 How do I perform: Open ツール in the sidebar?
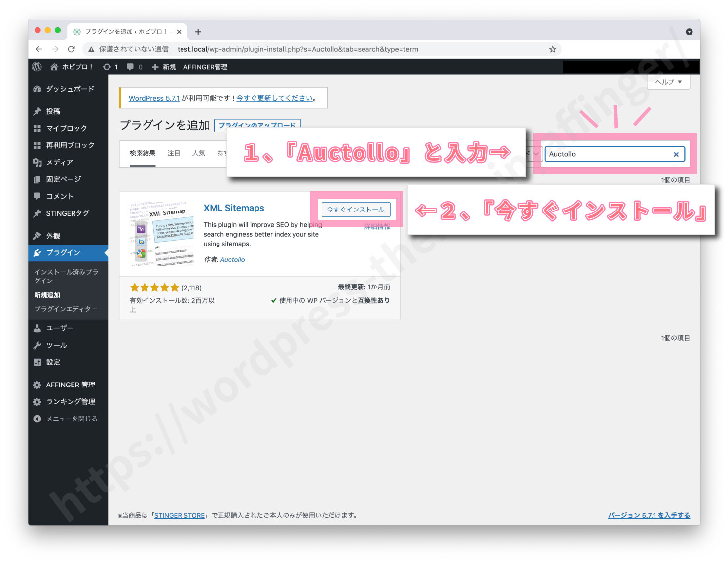point(68,345)
